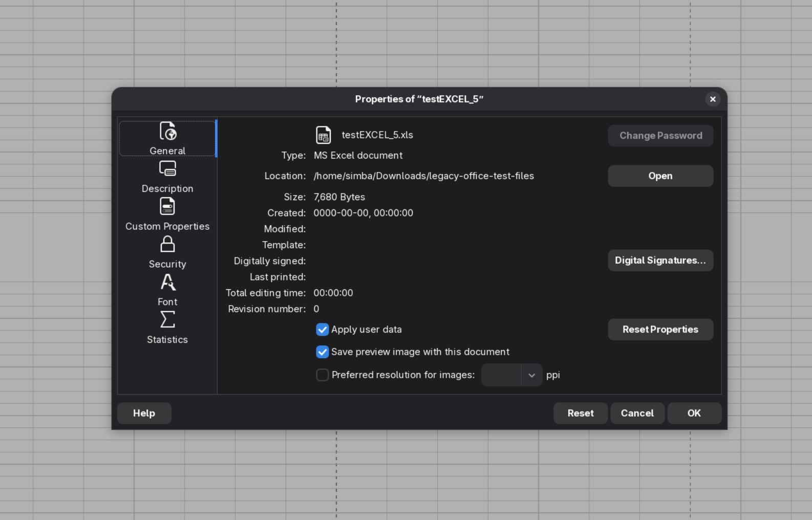
Task: Disable Save preview image with this document
Action: [x=322, y=352]
